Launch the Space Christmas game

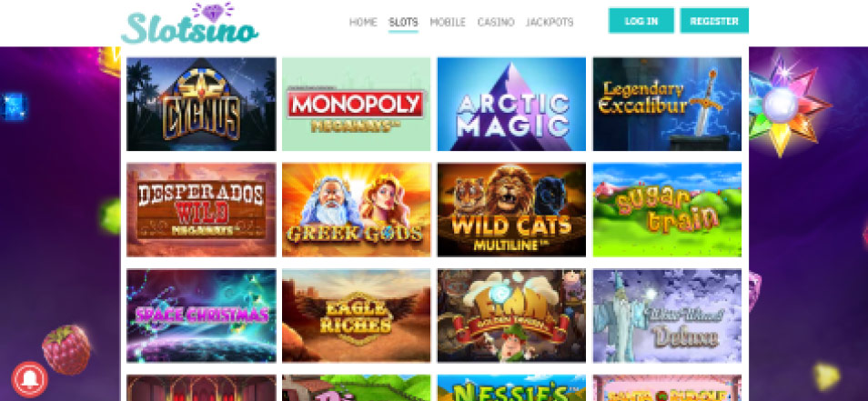click(201, 316)
